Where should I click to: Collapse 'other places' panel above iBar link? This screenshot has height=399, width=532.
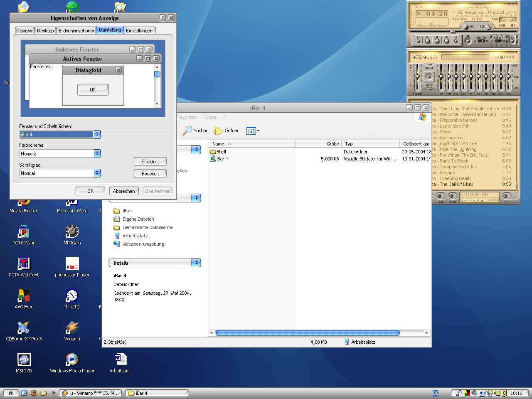click(196, 198)
